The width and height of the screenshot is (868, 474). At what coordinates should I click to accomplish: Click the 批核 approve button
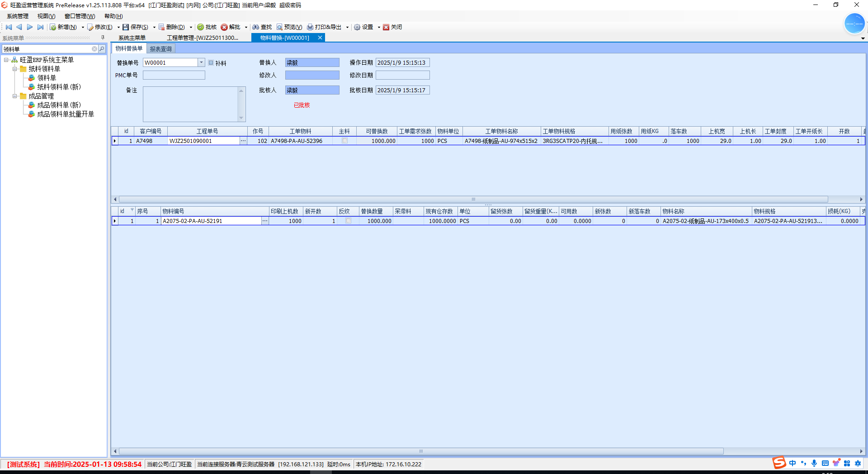coord(207,27)
